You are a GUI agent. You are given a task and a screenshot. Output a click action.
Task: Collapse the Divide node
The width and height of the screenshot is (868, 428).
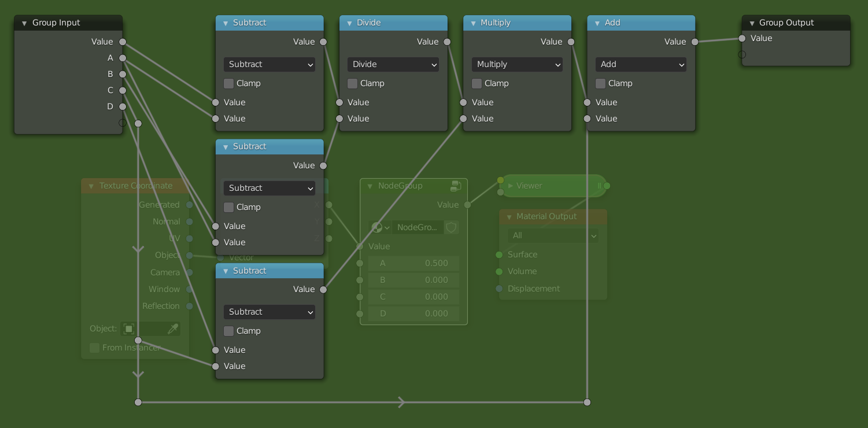349,23
